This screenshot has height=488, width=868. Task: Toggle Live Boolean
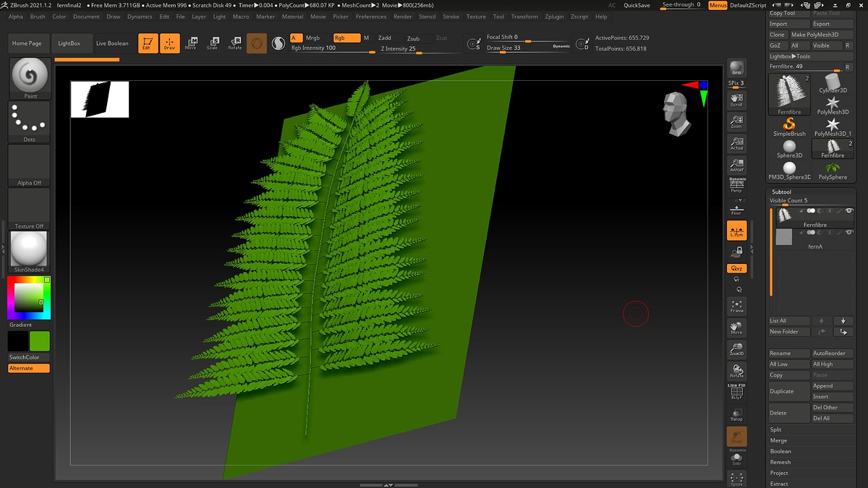coord(112,43)
